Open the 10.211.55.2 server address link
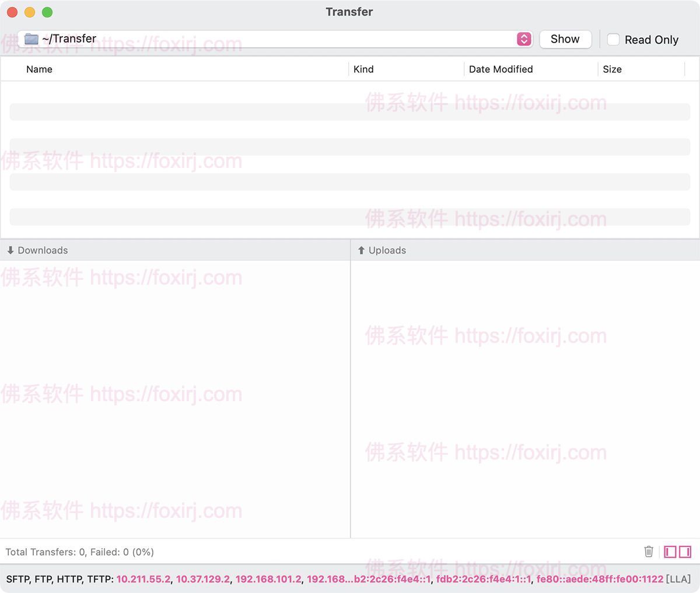700x593 pixels. 143,579
